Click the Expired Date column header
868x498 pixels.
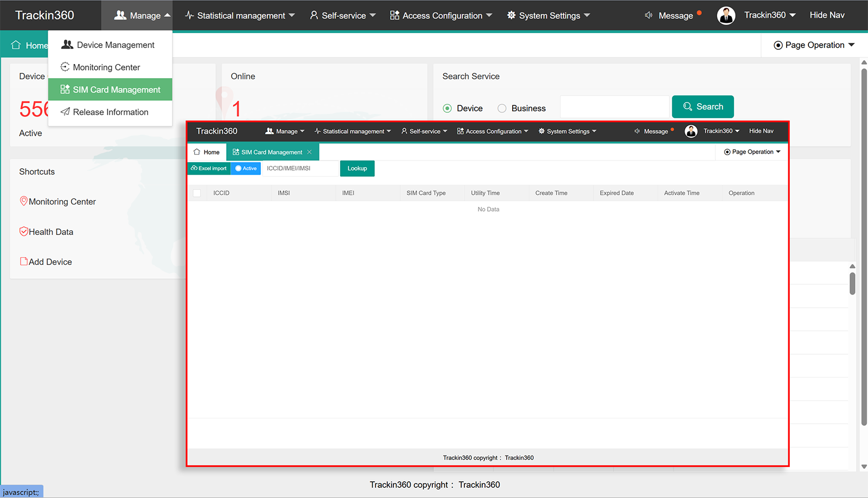coord(616,193)
